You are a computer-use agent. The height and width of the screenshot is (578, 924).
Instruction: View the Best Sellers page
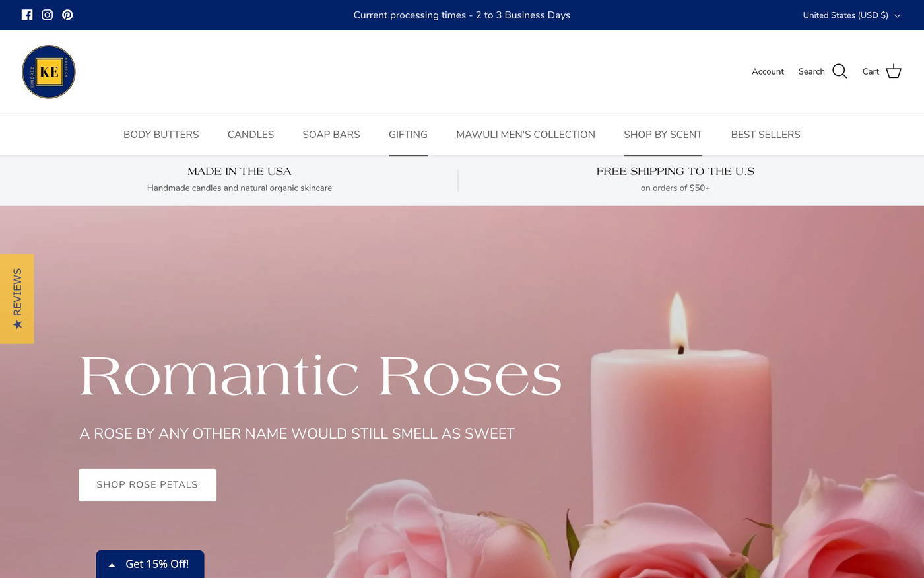point(766,135)
